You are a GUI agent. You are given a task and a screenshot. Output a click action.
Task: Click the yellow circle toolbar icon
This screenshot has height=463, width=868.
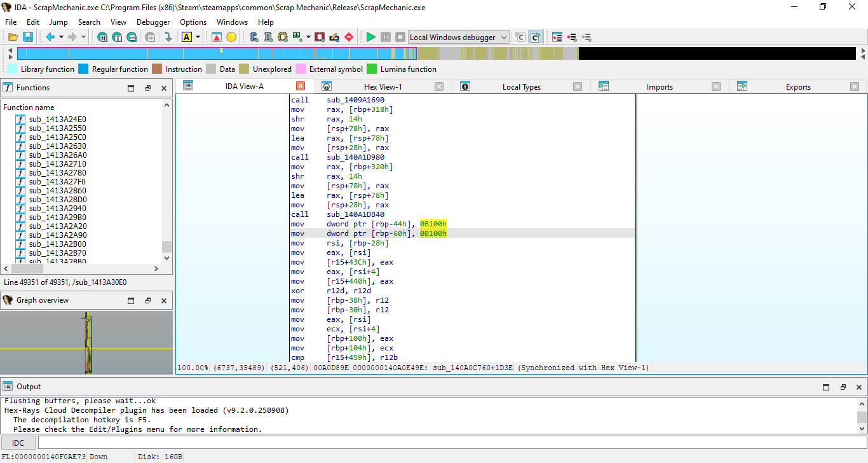tap(231, 37)
